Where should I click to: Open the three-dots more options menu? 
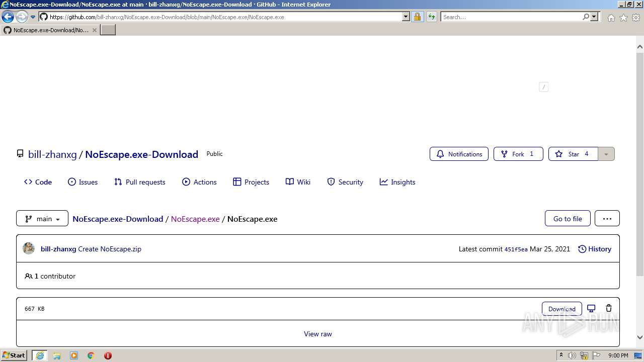coord(607,218)
